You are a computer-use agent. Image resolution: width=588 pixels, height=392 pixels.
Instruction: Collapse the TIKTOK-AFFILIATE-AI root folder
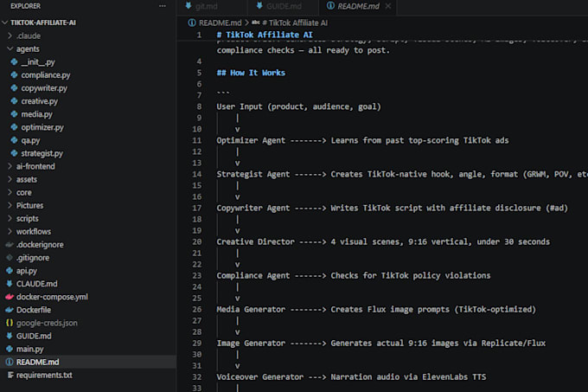5,22
